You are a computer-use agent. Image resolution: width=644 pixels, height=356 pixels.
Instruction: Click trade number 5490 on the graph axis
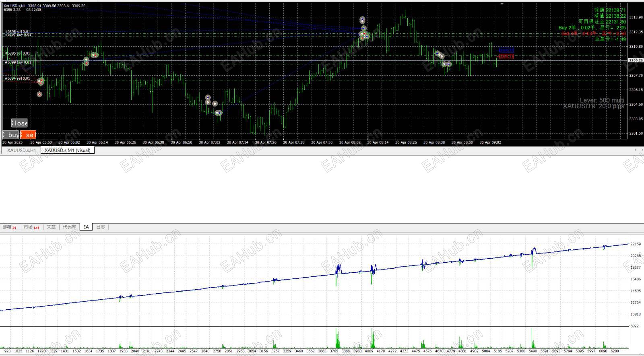point(533,351)
